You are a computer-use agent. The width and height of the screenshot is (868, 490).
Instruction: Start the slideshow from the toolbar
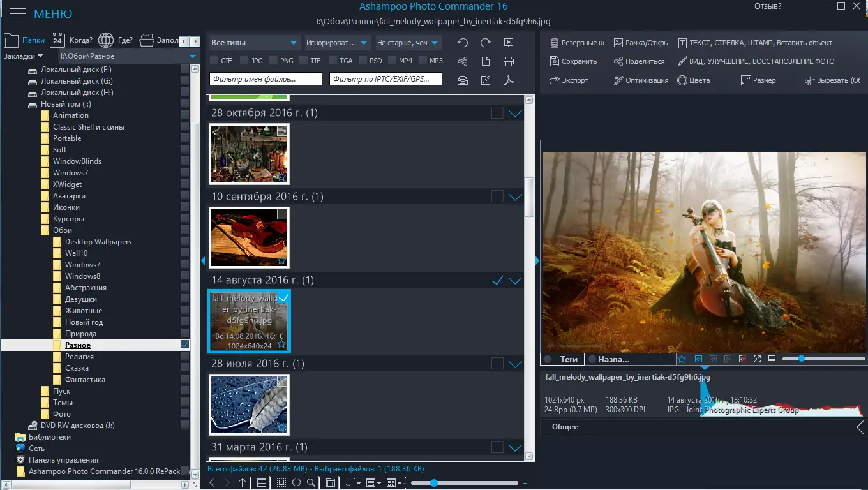coord(509,43)
